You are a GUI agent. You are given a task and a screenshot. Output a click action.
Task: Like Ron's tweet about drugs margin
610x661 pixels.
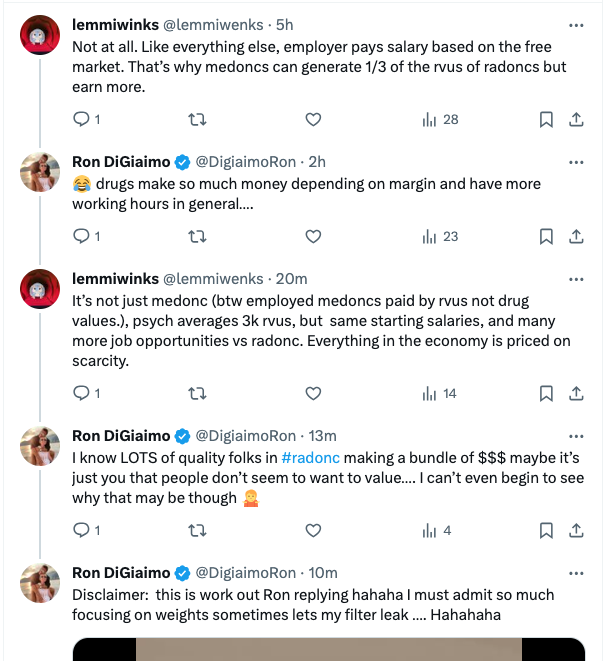313,237
